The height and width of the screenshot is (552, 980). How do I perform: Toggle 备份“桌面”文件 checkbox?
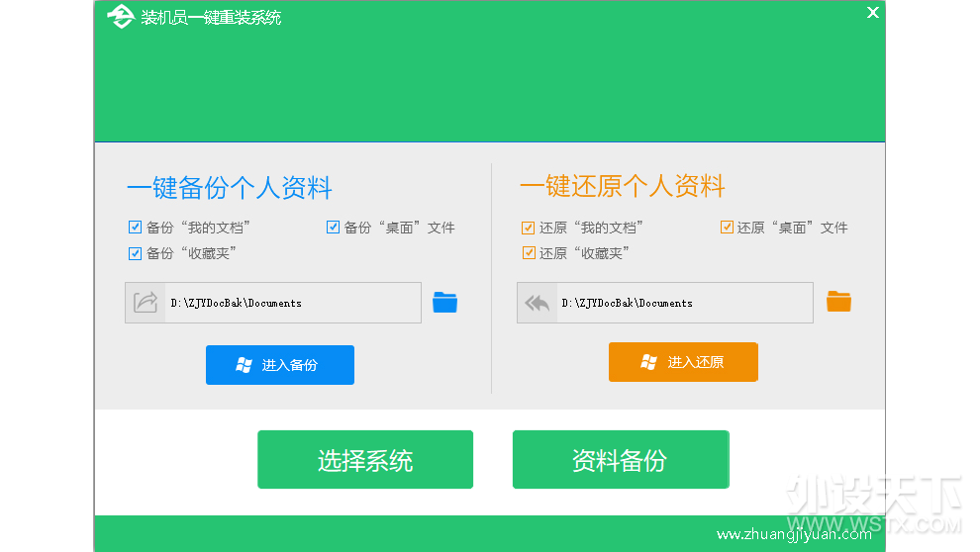334,228
